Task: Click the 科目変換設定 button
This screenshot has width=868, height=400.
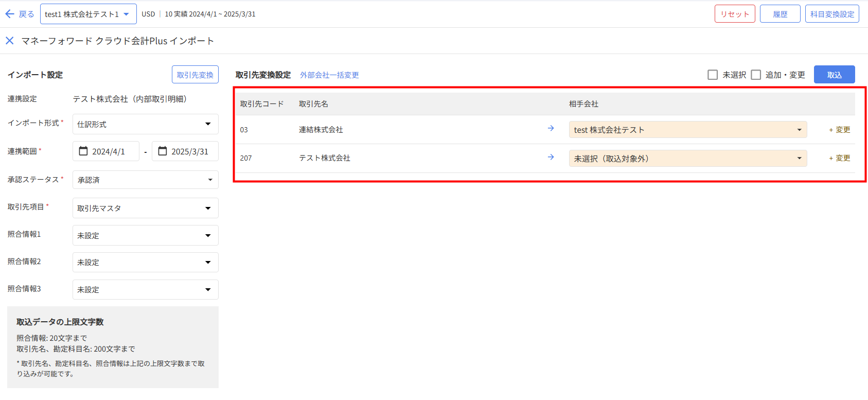Action: [x=831, y=14]
